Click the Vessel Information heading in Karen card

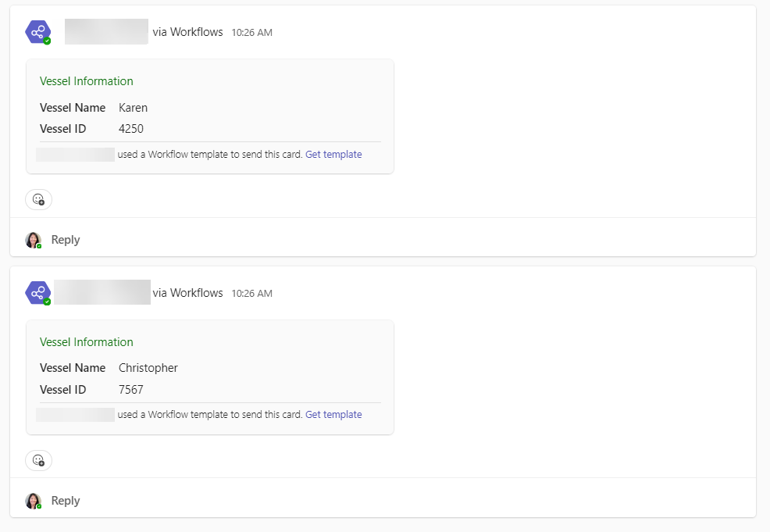pyautogui.click(x=87, y=81)
